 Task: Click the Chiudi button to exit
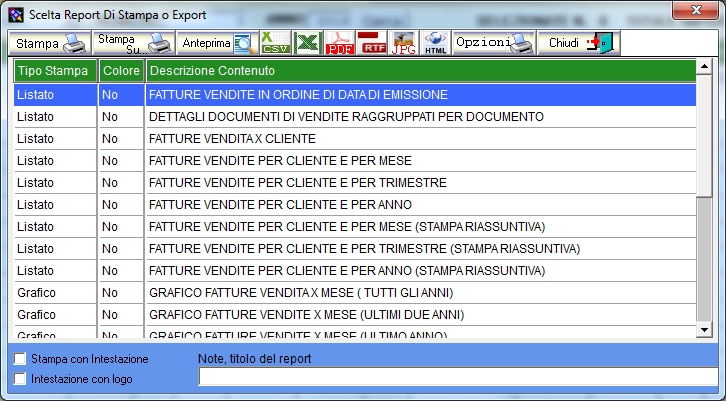click(x=578, y=43)
